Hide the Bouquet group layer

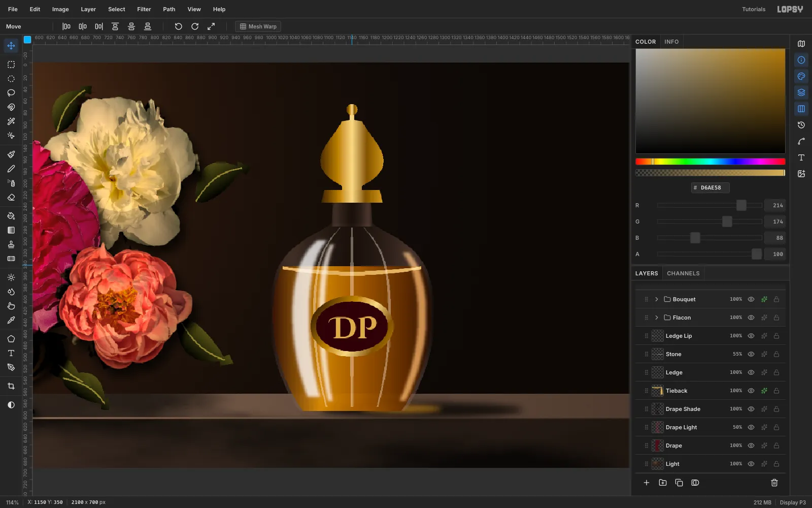(x=751, y=299)
